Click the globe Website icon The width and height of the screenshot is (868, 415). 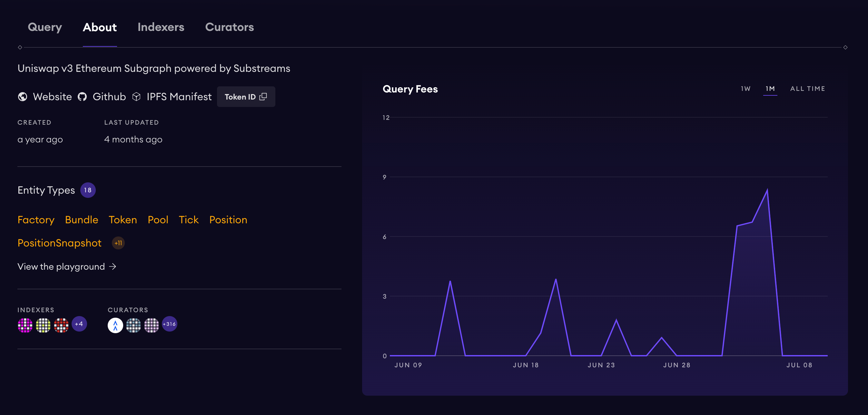click(x=23, y=97)
